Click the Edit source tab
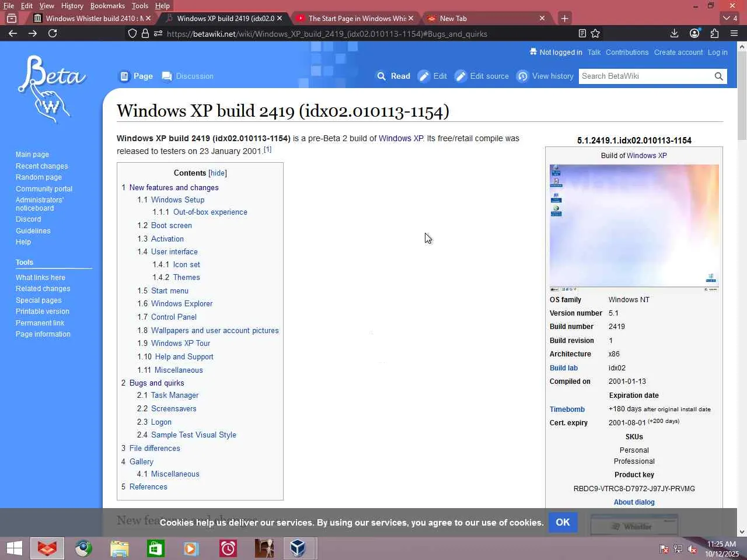This screenshot has height=560, width=747. pos(482,76)
